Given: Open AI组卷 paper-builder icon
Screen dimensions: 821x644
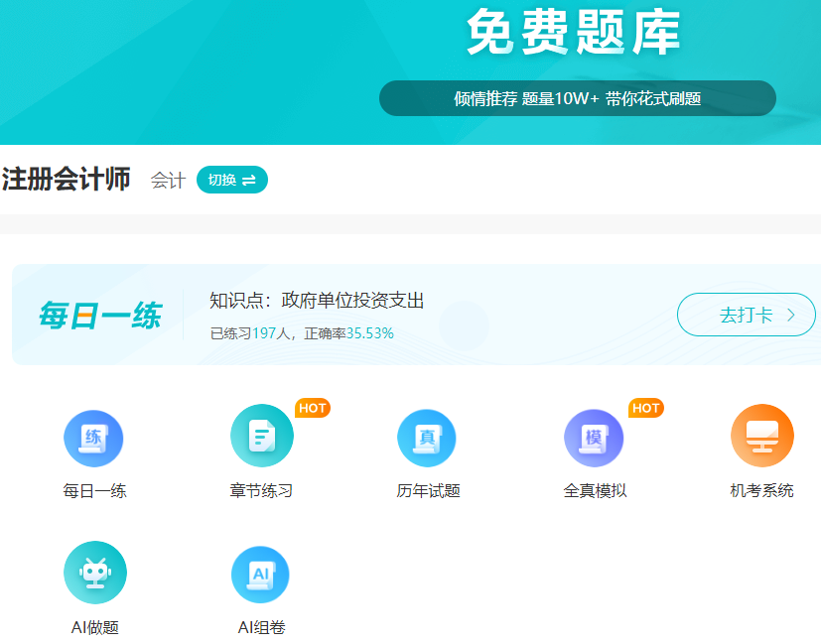Looking at the screenshot, I should (x=260, y=573).
